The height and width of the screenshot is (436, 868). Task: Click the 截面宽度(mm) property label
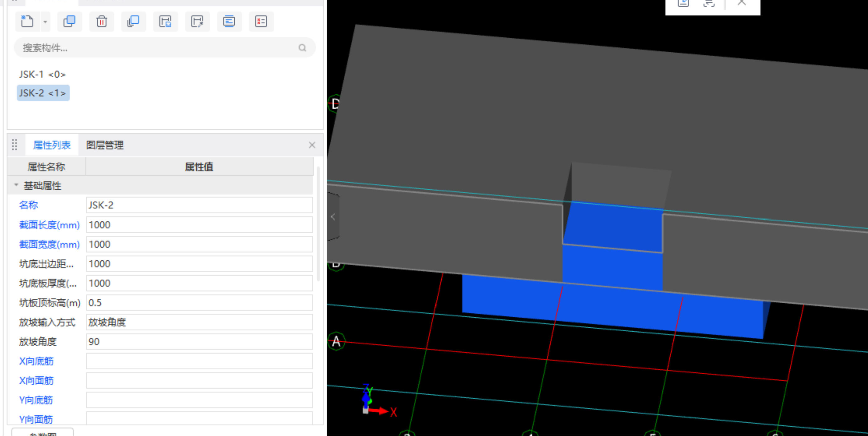point(49,244)
